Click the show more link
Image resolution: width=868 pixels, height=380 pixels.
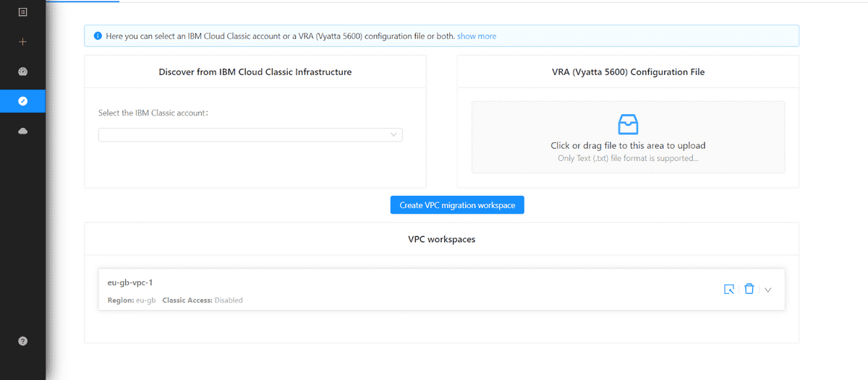point(477,36)
